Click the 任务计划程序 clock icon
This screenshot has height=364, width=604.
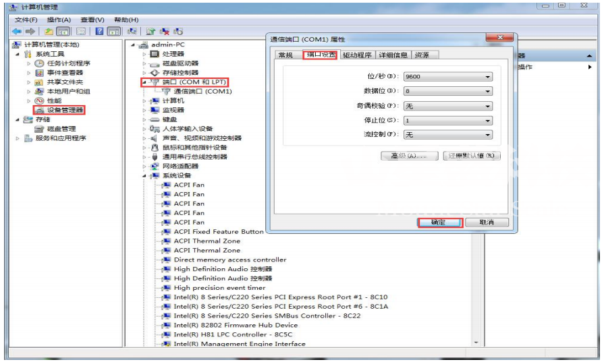(x=39, y=63)
